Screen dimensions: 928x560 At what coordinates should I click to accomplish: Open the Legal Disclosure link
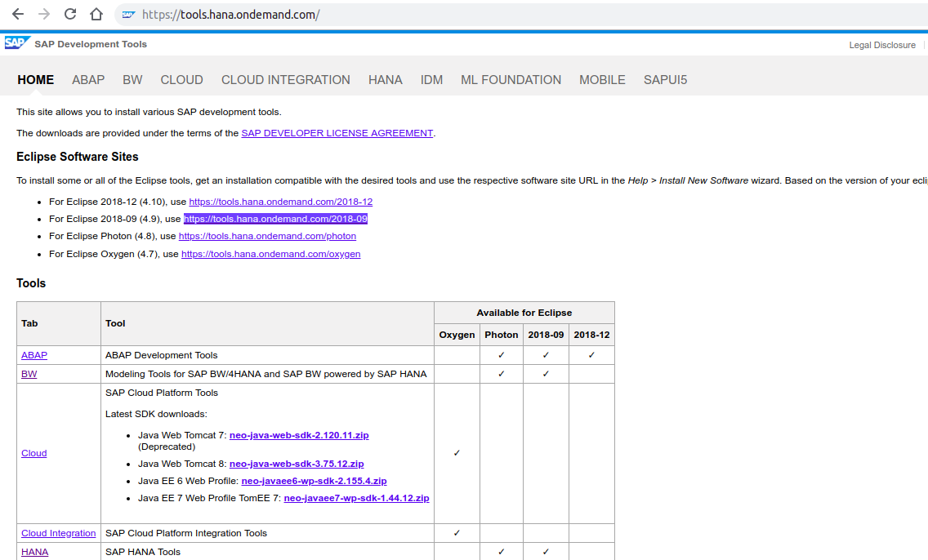[x=882, y=45]
